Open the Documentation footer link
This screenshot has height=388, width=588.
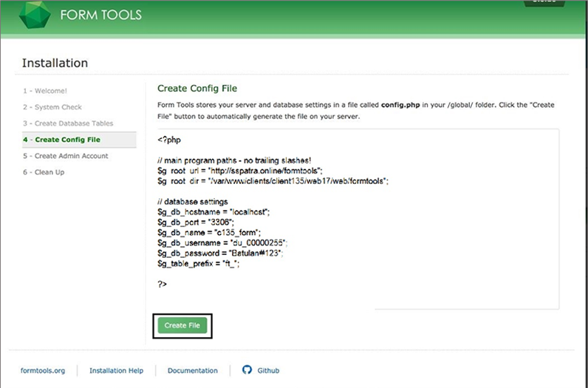click(x=193, y=370)
